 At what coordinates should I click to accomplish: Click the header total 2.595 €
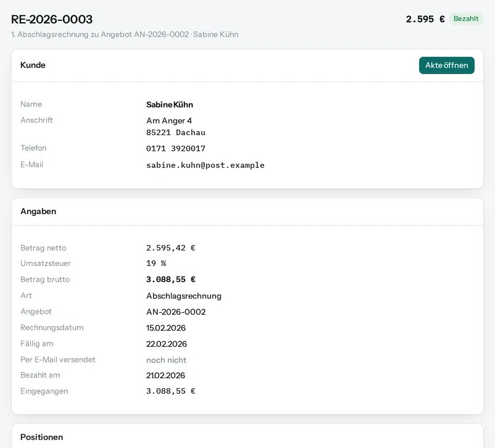pyautogui.click(x=425, y=19)
